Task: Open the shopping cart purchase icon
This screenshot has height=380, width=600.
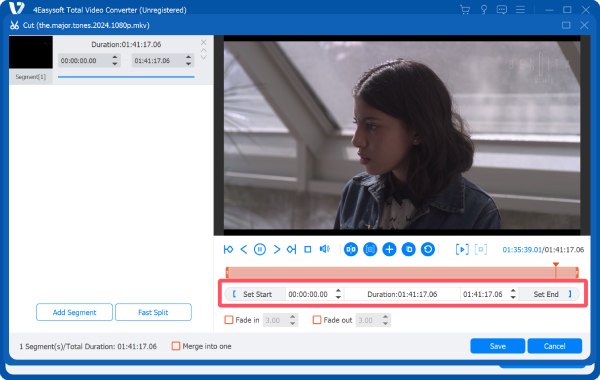Action: click(x=465, y=10)
